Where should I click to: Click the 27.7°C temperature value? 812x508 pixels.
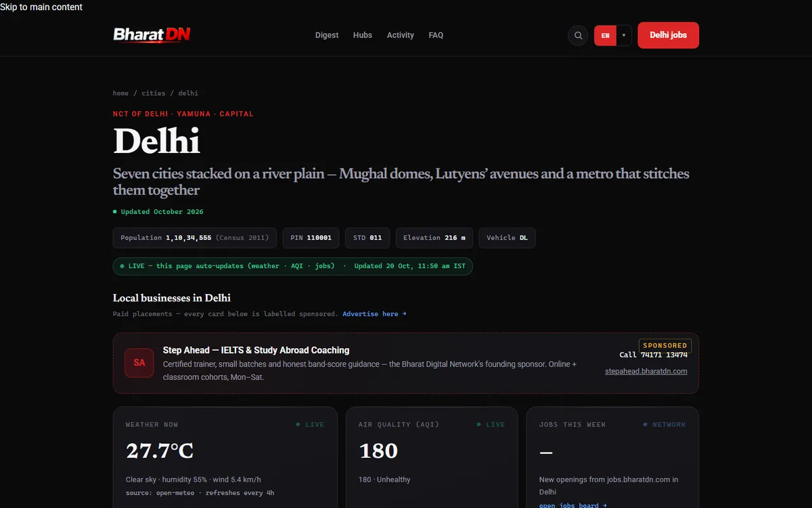tap(160, 450)
